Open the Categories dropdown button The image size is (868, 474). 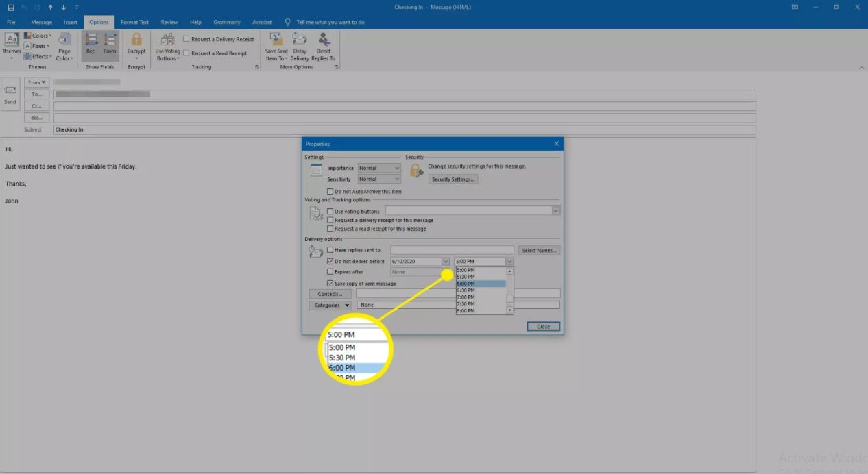click(330, 305)
